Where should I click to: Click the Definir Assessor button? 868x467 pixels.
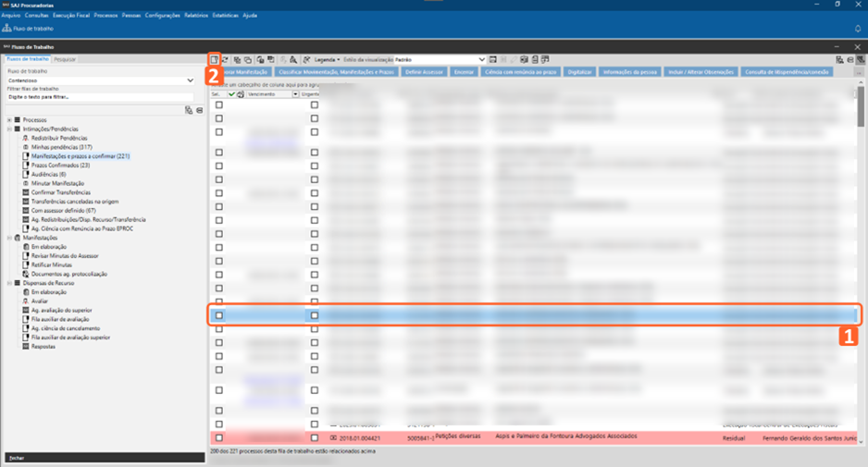coord(424,71)
